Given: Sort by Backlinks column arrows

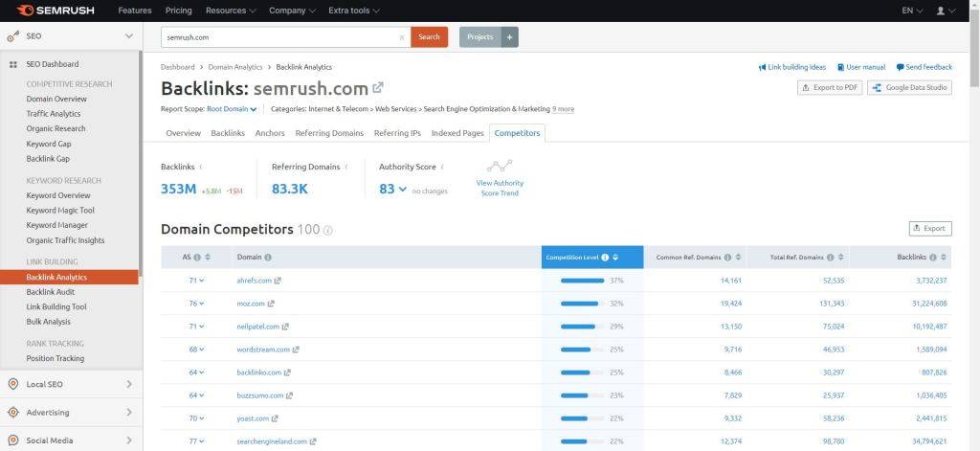Looking at the screenshot, I should click(944, 257).
